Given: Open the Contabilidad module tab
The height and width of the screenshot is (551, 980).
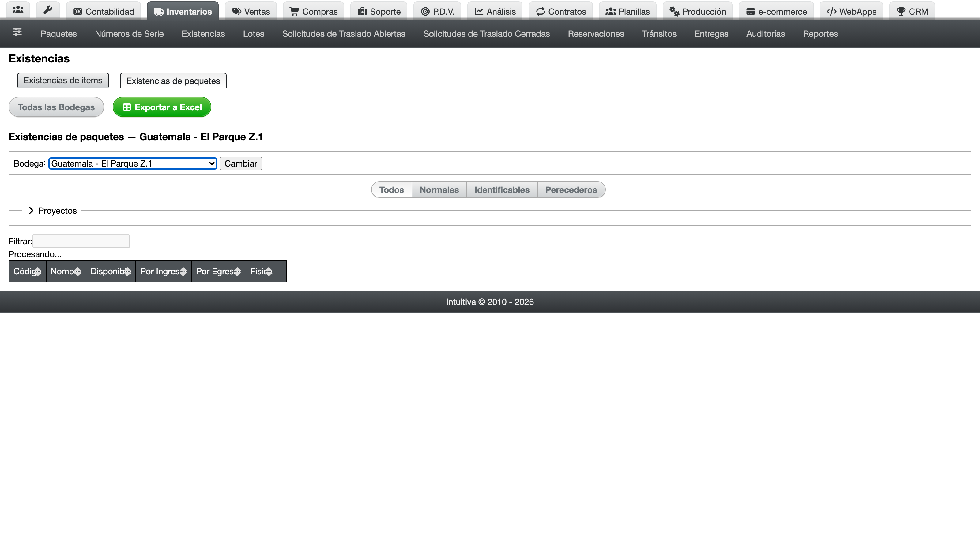Looking at the screenshot, I should click(104, 11).
